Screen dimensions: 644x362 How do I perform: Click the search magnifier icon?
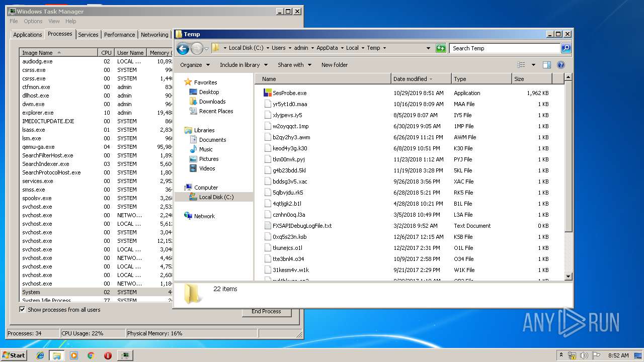[x=566, y=48]
